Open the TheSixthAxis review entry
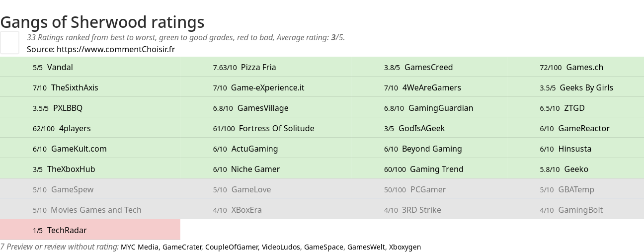Screen dimensions: 644x252 [x=90, y=87]
